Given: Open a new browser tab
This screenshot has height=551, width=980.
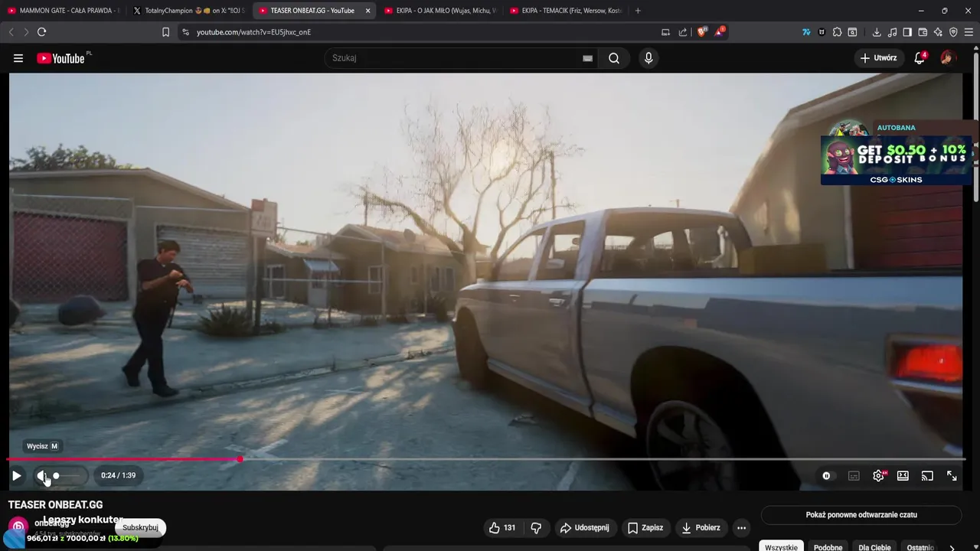Looking at the screenshot, I should (x=638, y=11).
